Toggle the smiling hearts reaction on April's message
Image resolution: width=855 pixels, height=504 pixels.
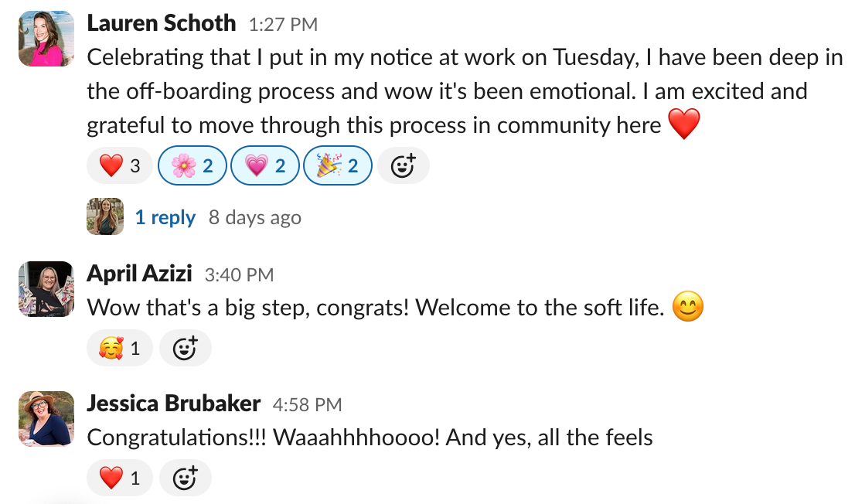(119, 349)
